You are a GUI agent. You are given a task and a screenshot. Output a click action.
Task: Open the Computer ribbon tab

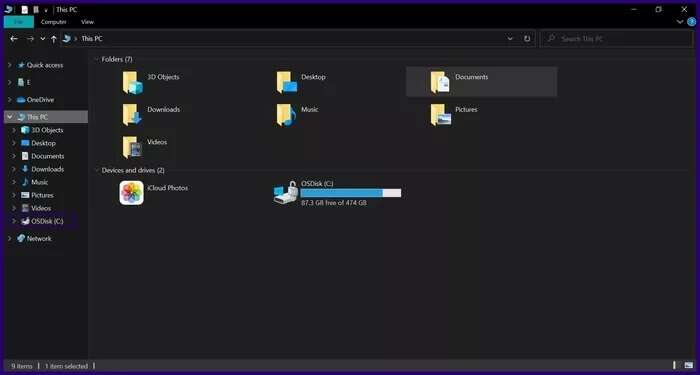pyautogui.click(x=54, y=22)
